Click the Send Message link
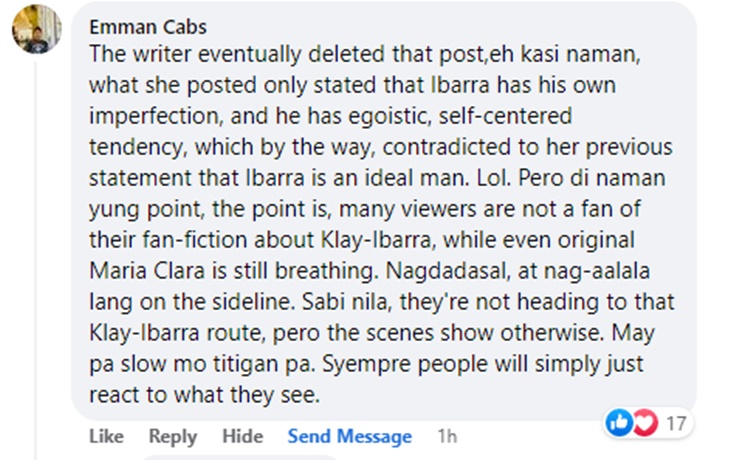Image resolution: width=750 pixels, height=460 pixels. (350, 436)
